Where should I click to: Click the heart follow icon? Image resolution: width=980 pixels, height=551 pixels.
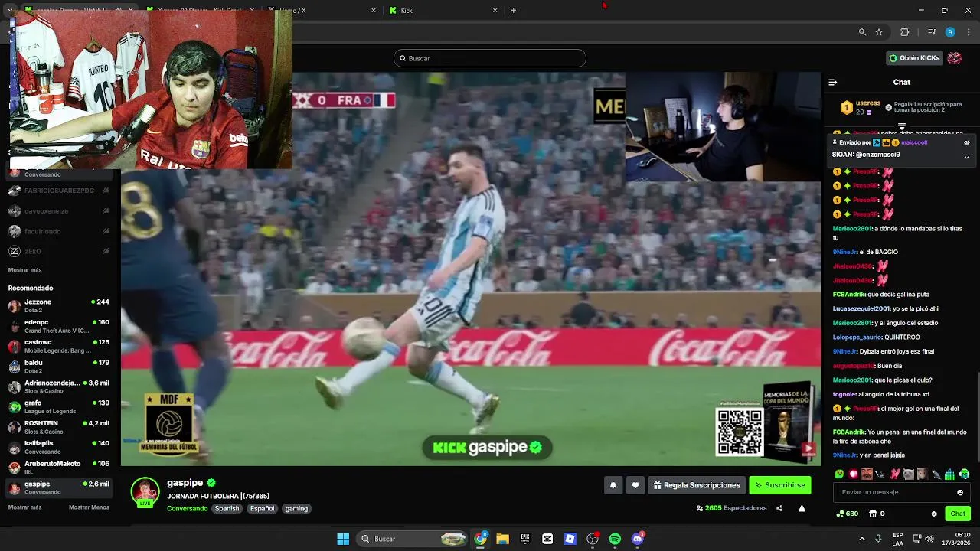pos(635,485)
